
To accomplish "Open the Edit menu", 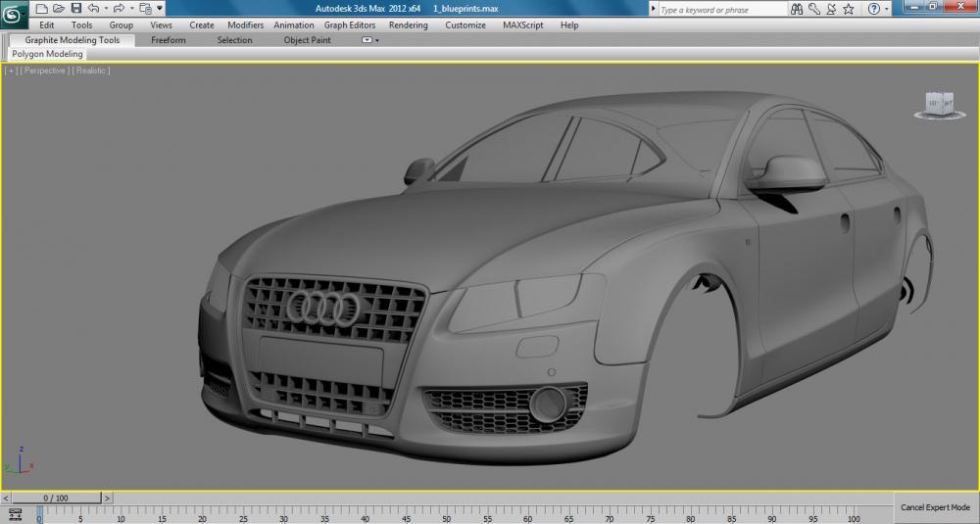I will coord(47,25).
